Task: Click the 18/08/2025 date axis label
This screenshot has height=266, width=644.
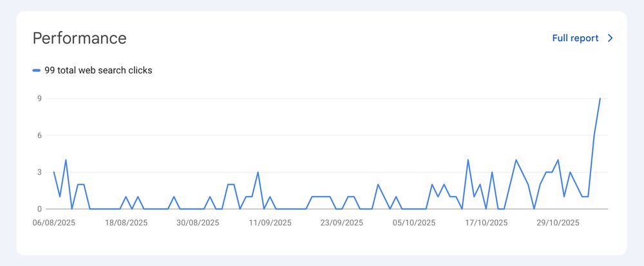Action: point(126,223)
